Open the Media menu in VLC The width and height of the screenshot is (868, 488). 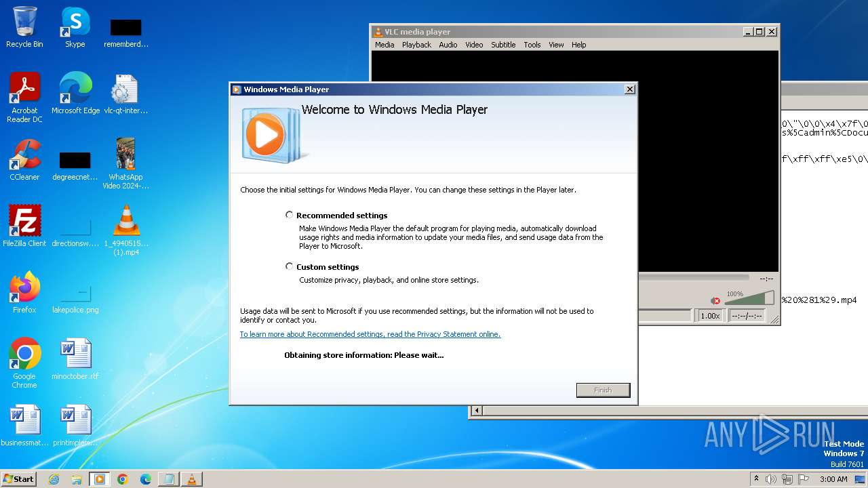pos(384,45)
